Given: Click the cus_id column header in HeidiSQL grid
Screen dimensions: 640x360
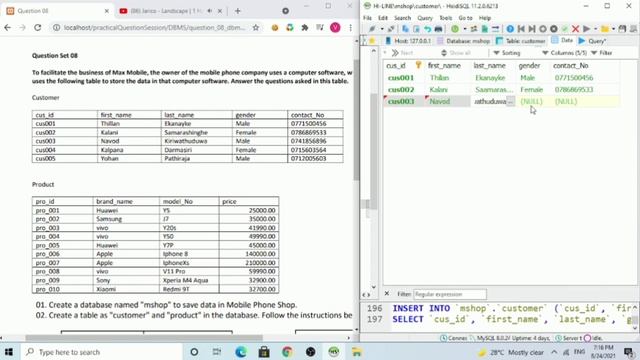Looking at the screenshot, I should pyautogui.click(x=404, y=65).
